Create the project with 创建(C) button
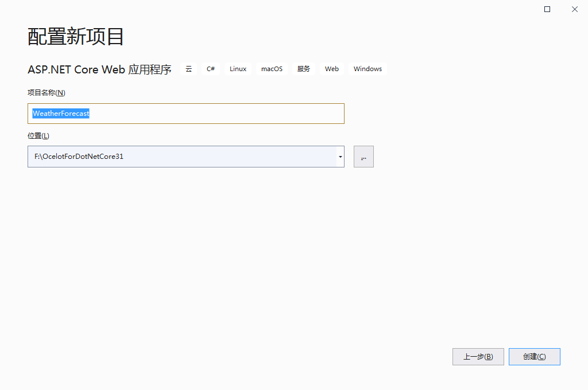588x390 pixels. 535,357
